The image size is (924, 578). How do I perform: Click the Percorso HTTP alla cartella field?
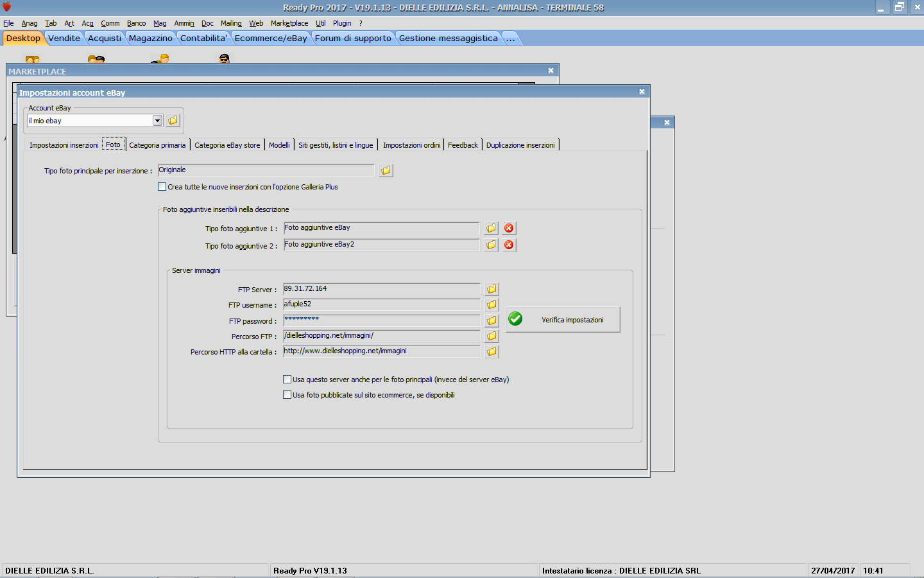(381, 351)
